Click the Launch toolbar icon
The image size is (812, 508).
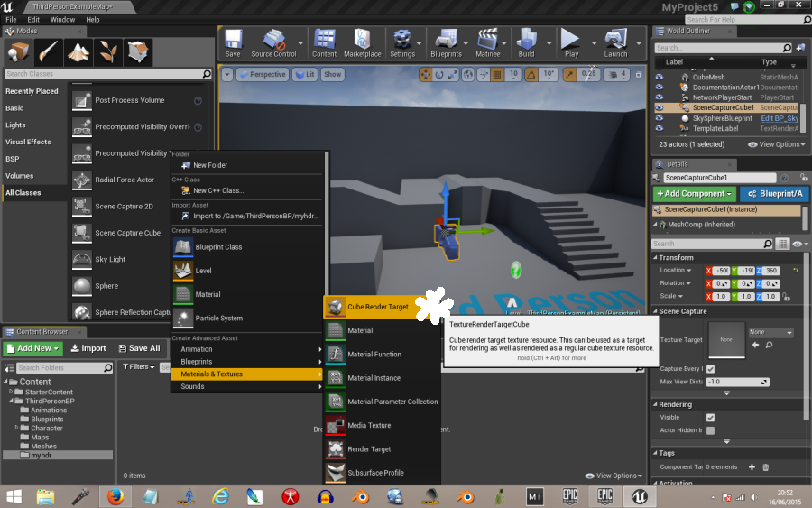pyautogui.click(x=615, y=43)
